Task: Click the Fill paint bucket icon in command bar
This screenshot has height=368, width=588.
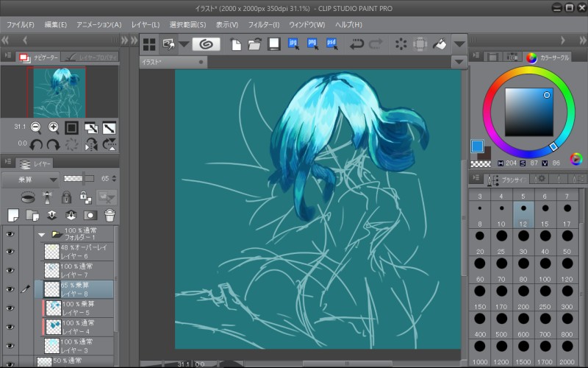Action: pyautogui.click(x=440, y=44)
